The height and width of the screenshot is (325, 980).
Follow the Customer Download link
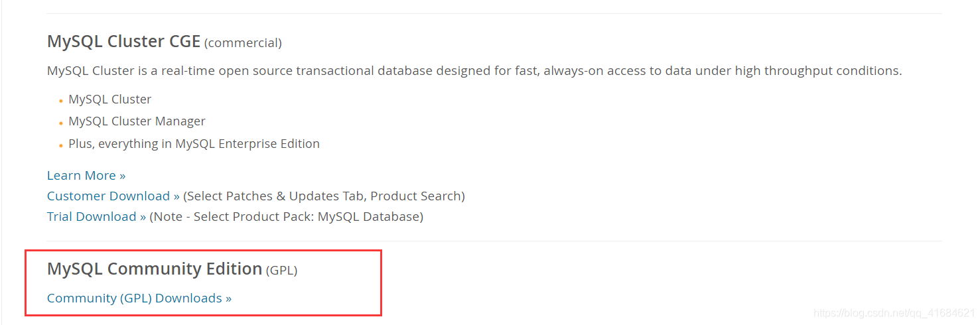tap(113, 196)
